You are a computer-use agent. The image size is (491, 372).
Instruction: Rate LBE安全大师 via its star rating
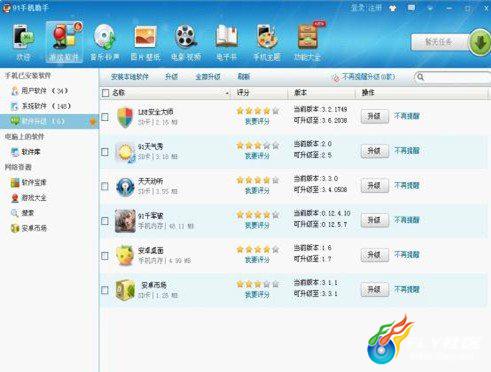click(x=258, y=111)
